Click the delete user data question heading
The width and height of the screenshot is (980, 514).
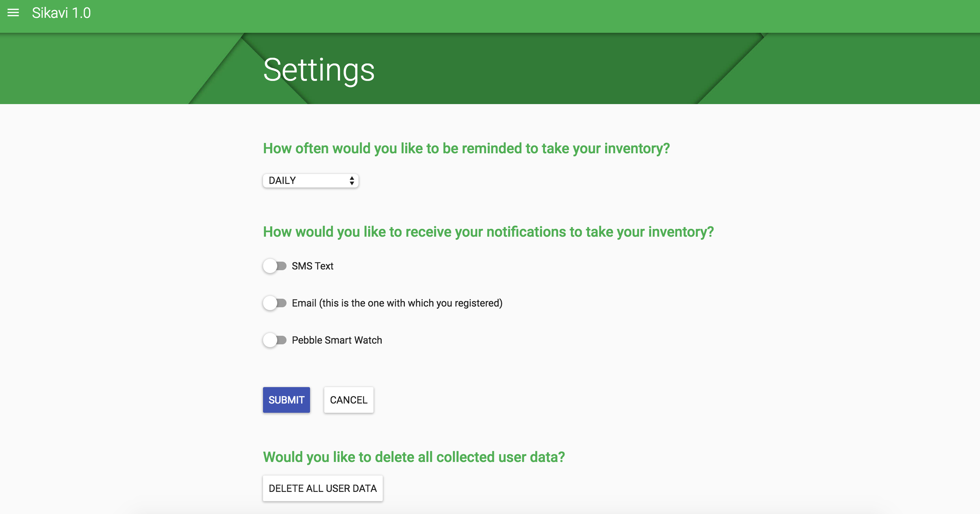pyautogui.click(x=413, y=457)
